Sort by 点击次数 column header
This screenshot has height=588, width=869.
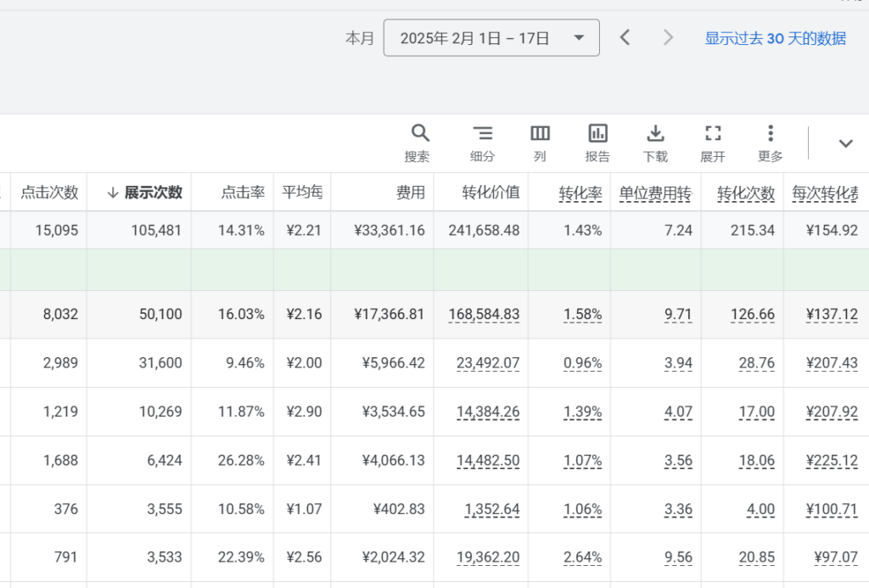click(x=49, y=193)
